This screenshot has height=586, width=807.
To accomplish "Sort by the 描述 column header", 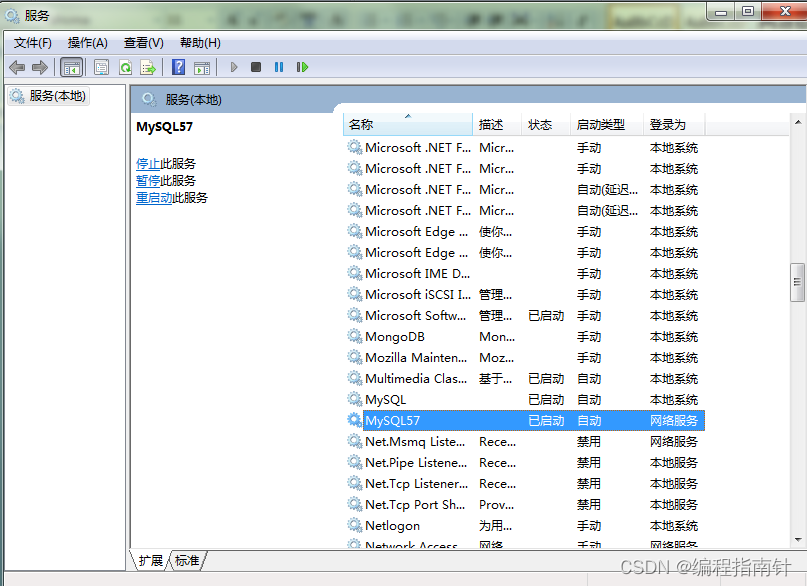I will pos(497,125).
